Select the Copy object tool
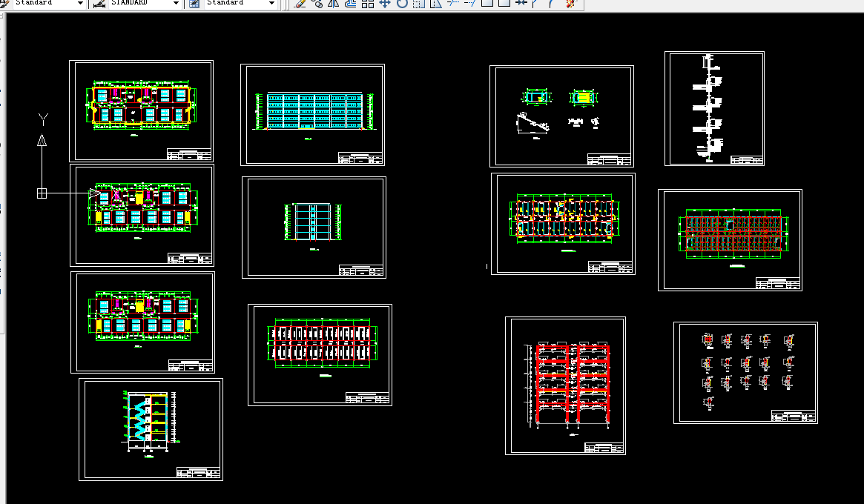 (317, 3)
